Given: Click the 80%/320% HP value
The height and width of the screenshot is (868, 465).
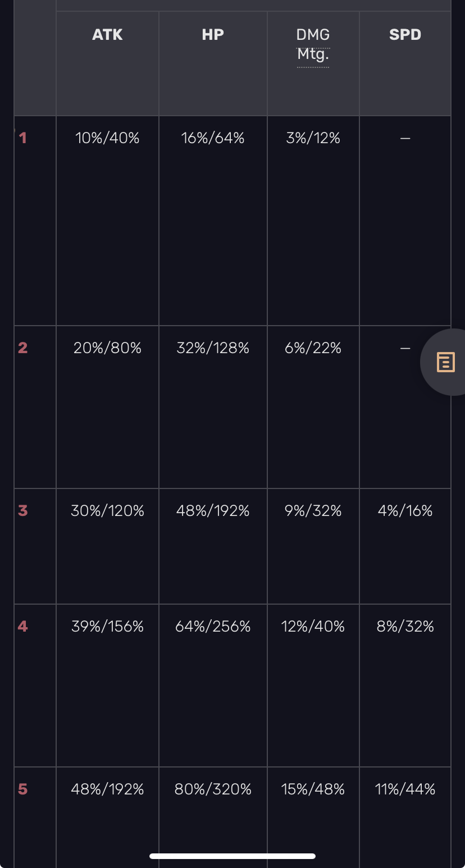Looking at the screenshot, I should pyautogui.click(x=213, y=789).
